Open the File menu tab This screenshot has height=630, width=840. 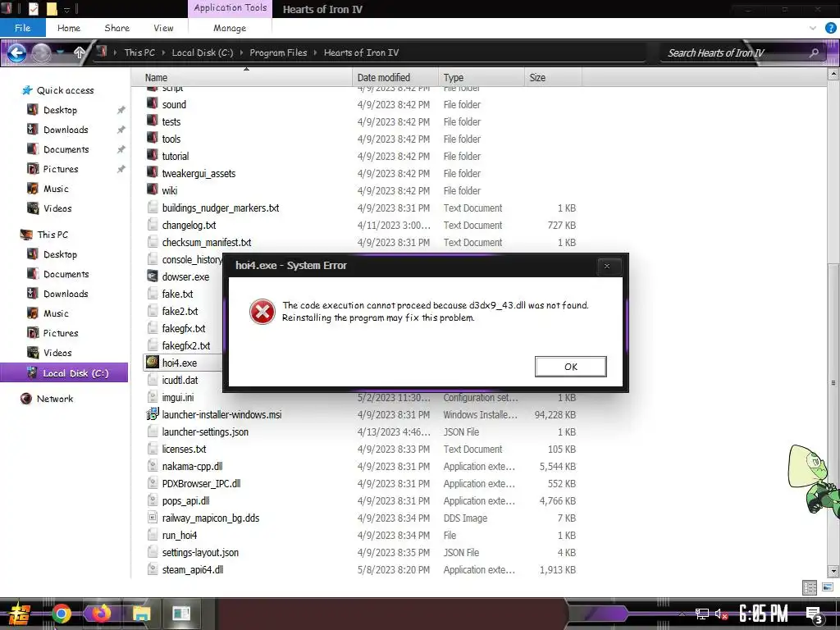(x=22, y=28)
